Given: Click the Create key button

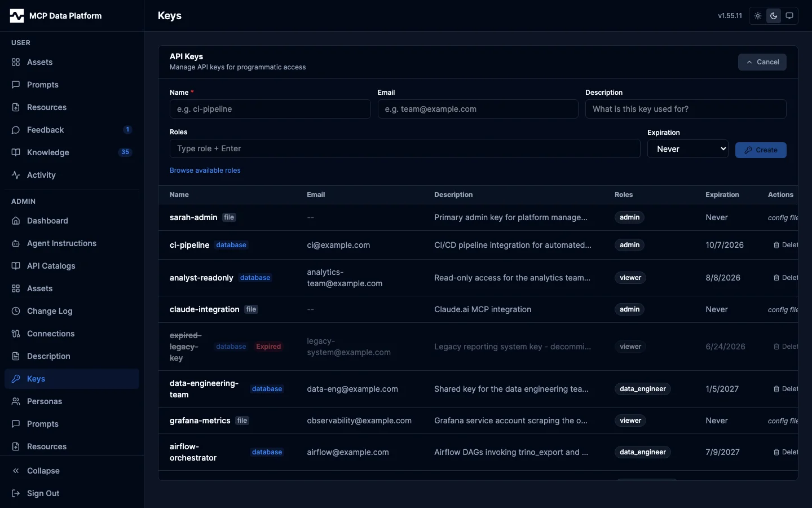Looking at the screenshot, I should click(761, 150).
